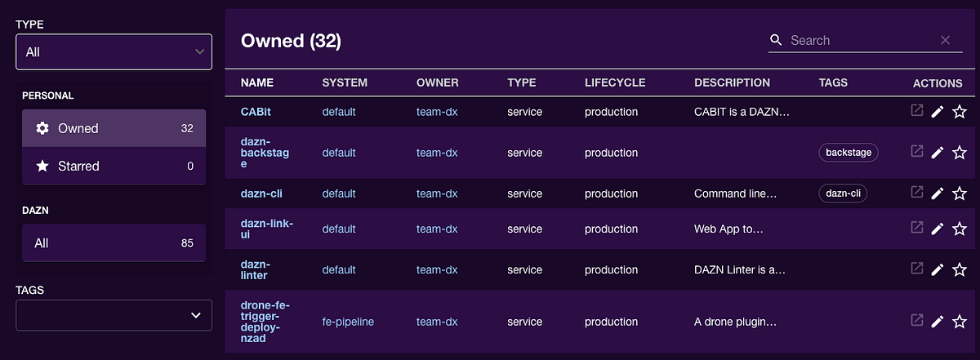This screenshot has width=980, height=360.
Task: Open the external link icon for dazn-linter
Action: pyautogui.click(x=917, y=269)
